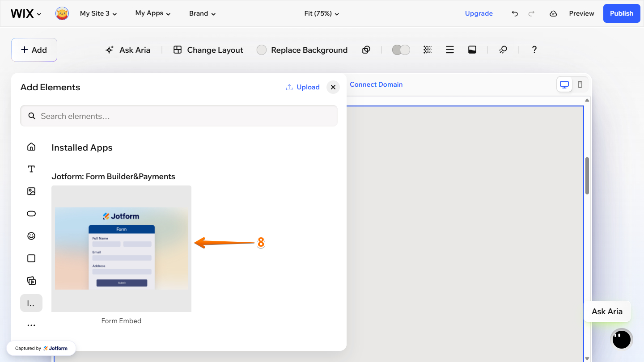Image resolution: width=644 pixels, height=362 pixels.
Task: Redo the last action
Action: pos(531,13)
